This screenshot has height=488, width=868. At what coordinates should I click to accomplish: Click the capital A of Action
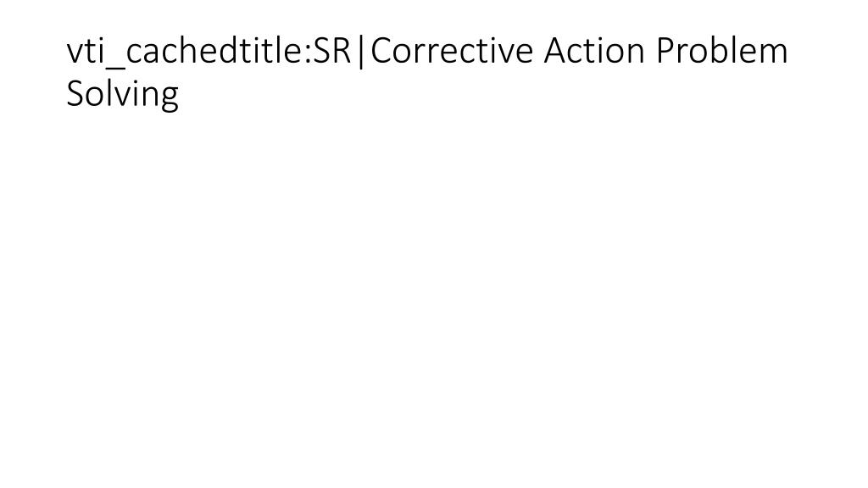554,51
